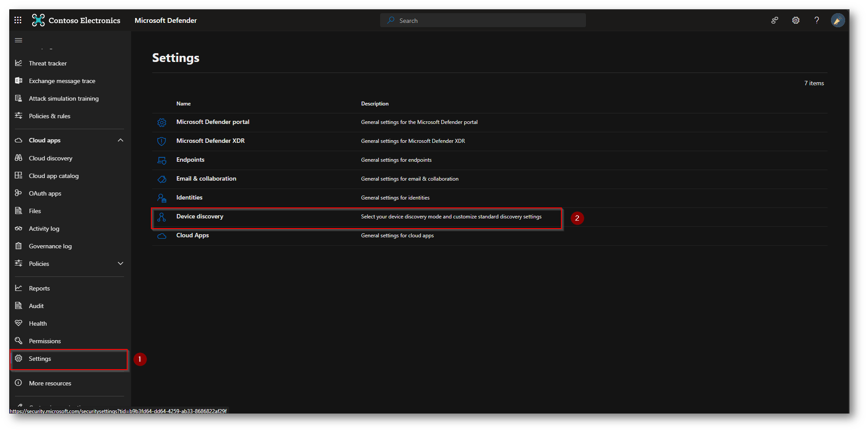Screen dimensions: 868x432
Task: Click the Microsoft Defender portal gear icon
Action: point(162,123)
